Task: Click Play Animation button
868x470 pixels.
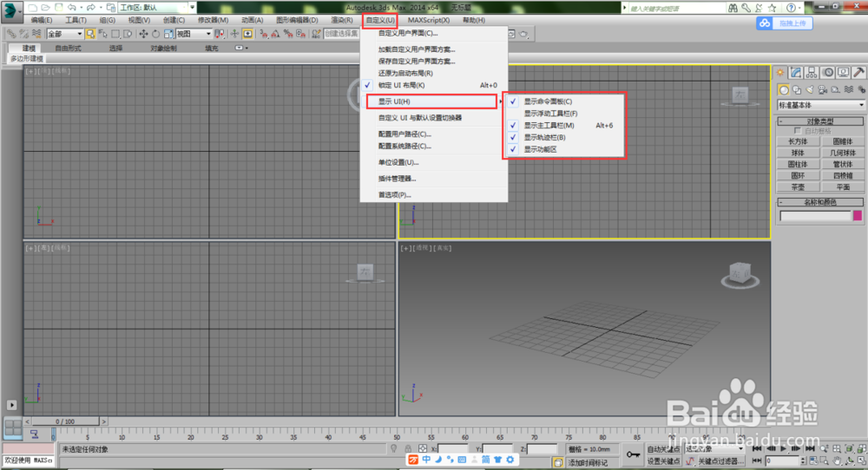Action: point(783,449)
